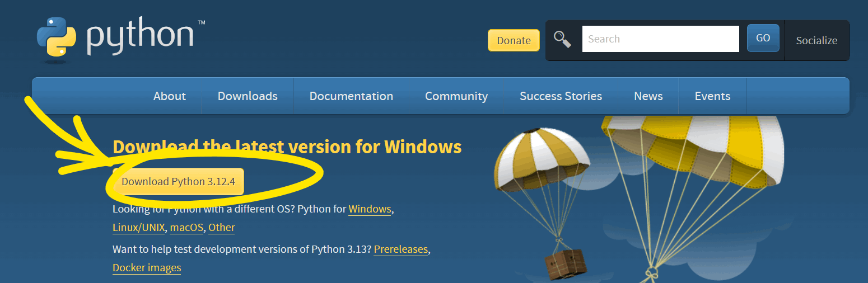Open the Docker images link
The height and width of the screenshot is (283, 868).
pos(147,268)
